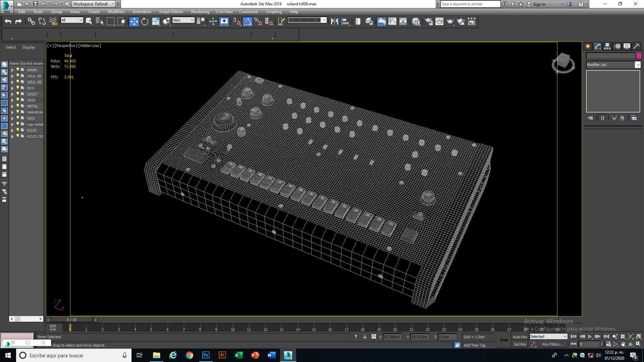Viewport: 644px width, 362px height.
Task: Click the Undo arrow in main toolbar
Action: [x=8, y=21]
